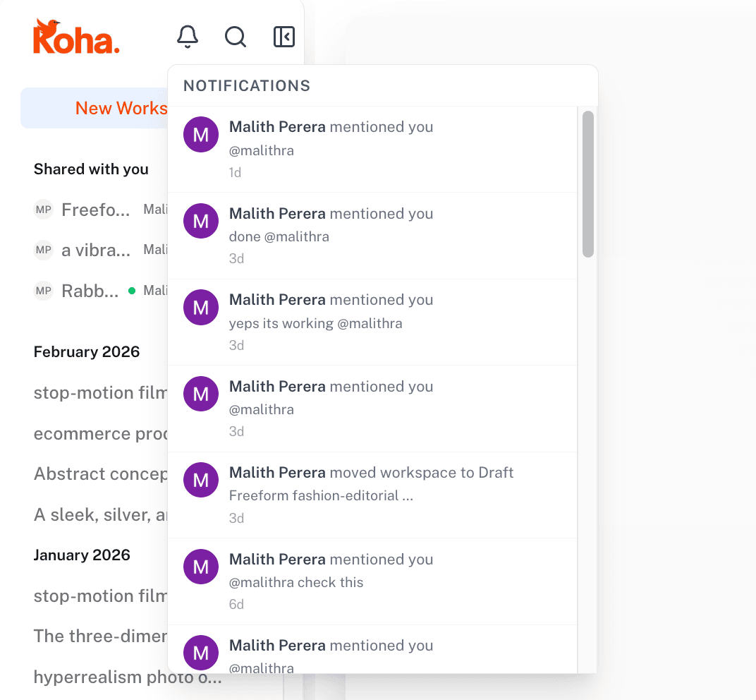Open 'The three-dimen...' workspace from January

[100, 636]
